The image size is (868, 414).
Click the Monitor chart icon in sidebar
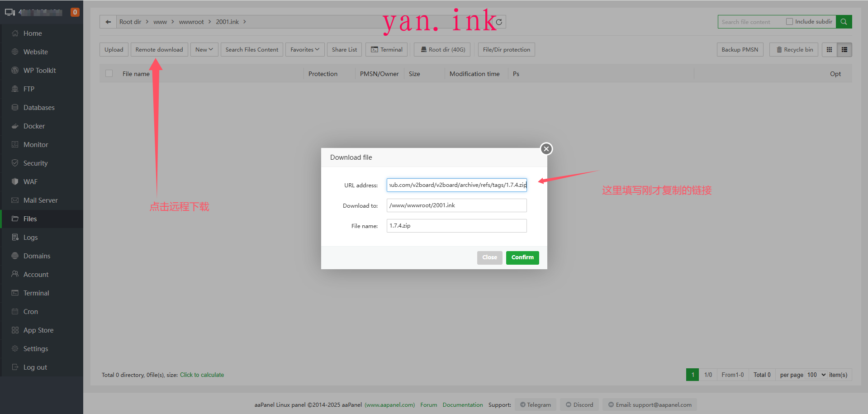pyautogui.click(x=15, y=145)
